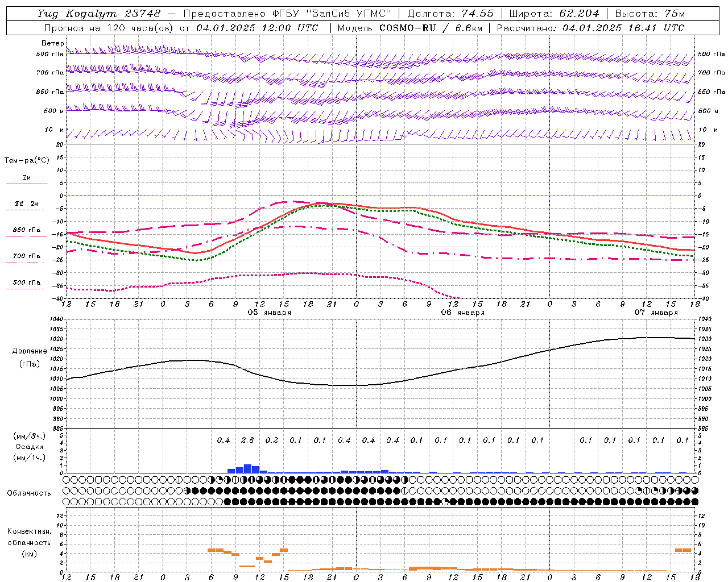
Task: Click the '700 гПа' temperature legend entry
Action: click(27, 256)
